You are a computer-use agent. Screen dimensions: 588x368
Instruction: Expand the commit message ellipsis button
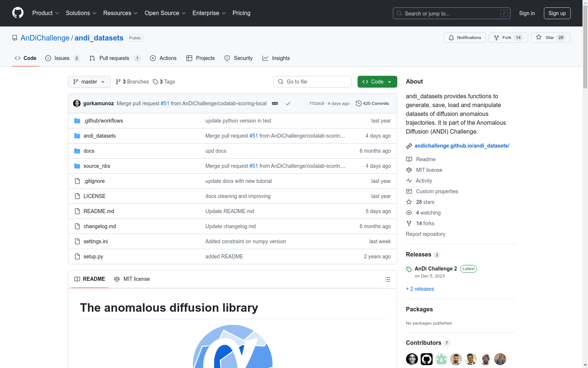tap(275, 103)
